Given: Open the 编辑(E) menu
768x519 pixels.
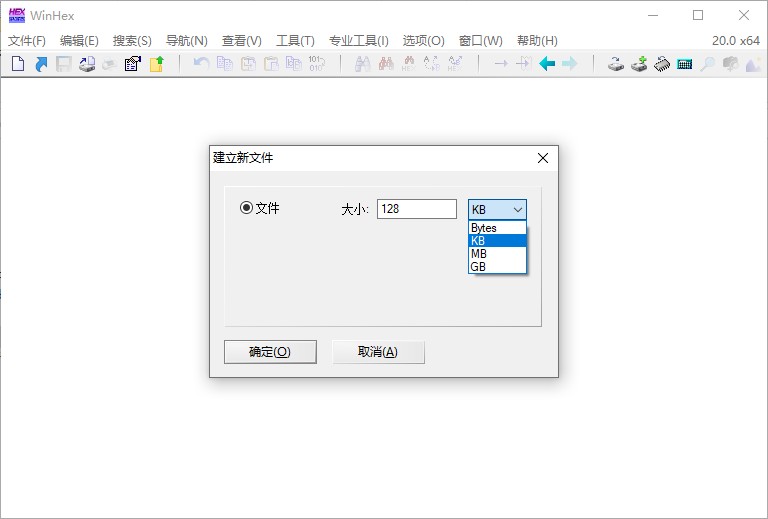Looking at the screenshot, I should click(x=79, y=41).
